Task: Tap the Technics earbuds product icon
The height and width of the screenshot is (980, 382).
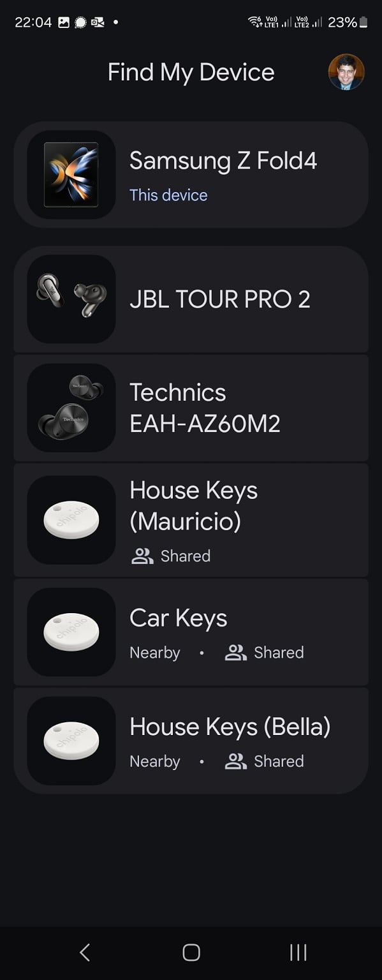Action: coord(71,408)
